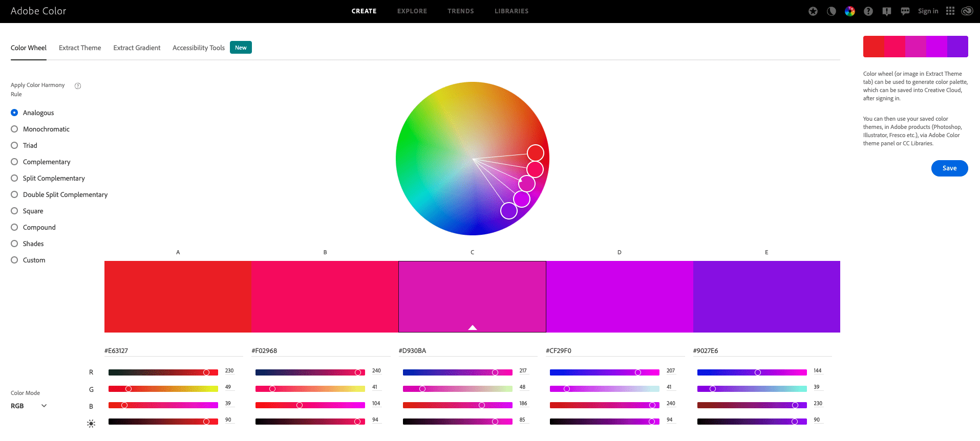Click the Save button

pos(950,168)
